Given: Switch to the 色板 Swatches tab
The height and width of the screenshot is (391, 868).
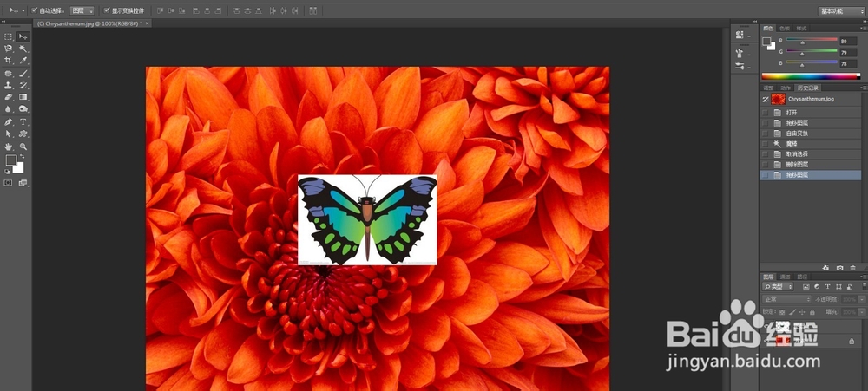Looking at the screenshot, I should click(x=785, y=29).
